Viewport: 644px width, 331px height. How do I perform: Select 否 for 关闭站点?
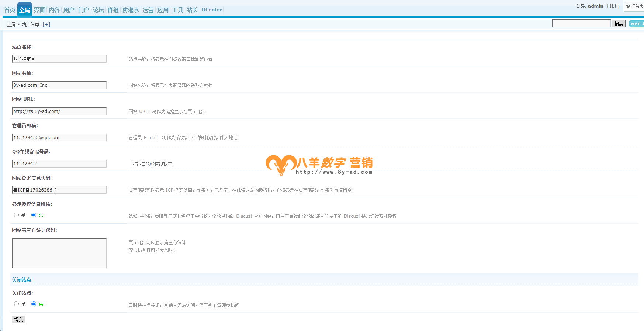point(34,304)
